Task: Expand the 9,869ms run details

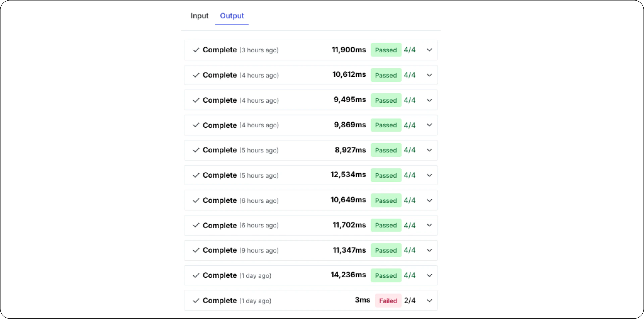Action: 429,125
